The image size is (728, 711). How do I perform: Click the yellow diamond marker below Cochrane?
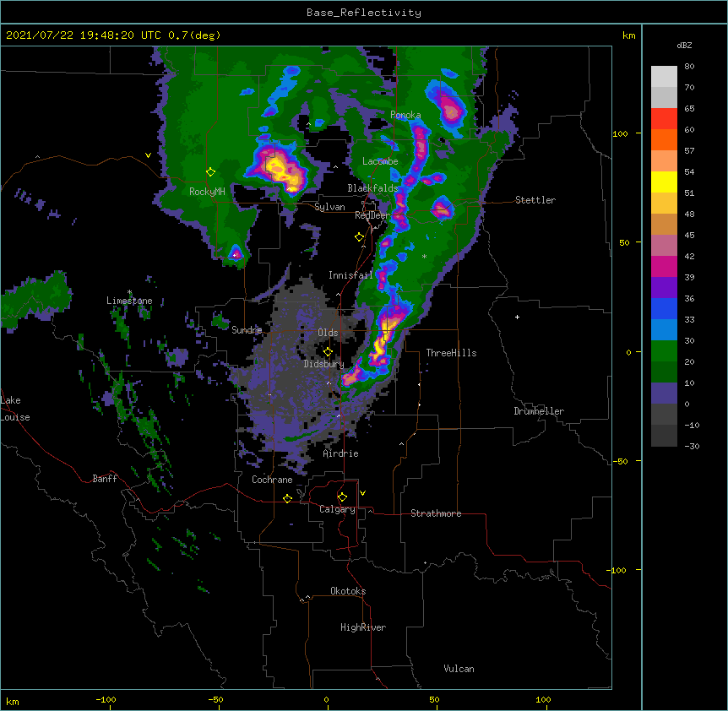(x=287, y=498)
